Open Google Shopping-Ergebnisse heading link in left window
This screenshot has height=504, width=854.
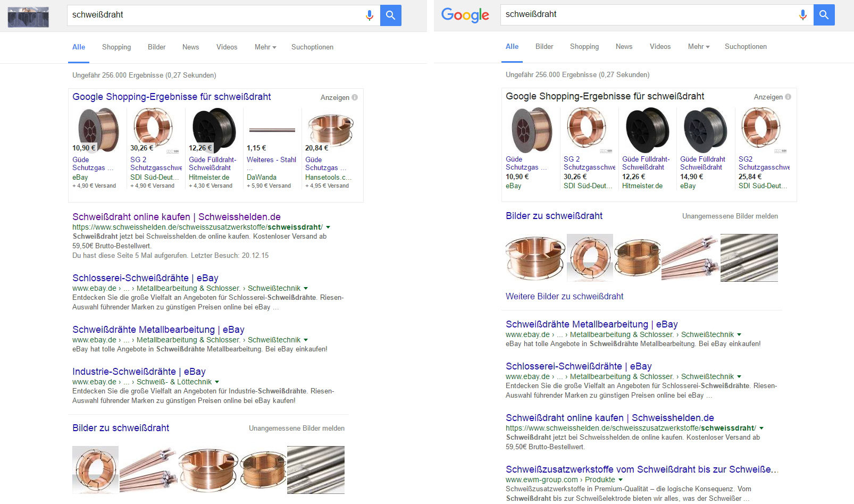(x=171, y=97)
